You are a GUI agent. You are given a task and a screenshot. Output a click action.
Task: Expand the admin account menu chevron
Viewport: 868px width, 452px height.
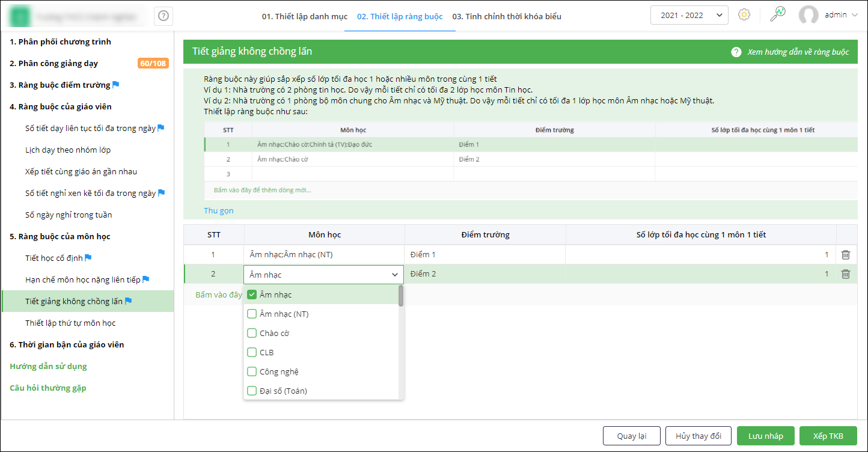click(x=855, y=15)
